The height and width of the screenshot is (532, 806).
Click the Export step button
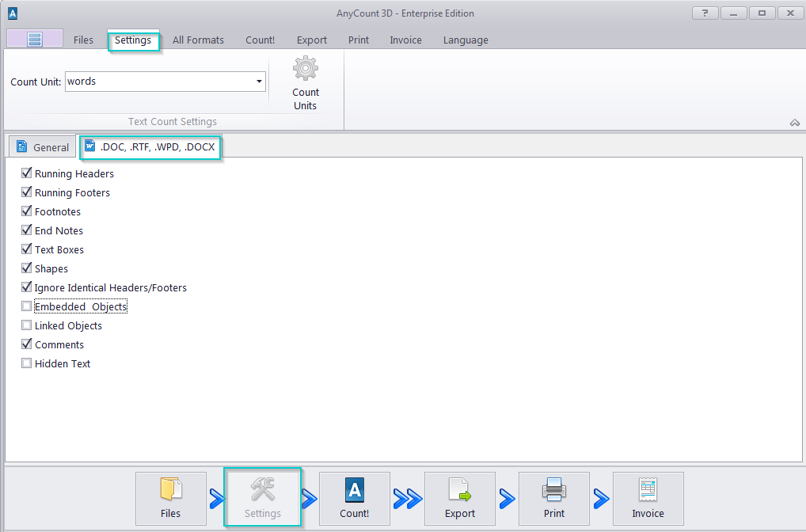coord(459,499)
